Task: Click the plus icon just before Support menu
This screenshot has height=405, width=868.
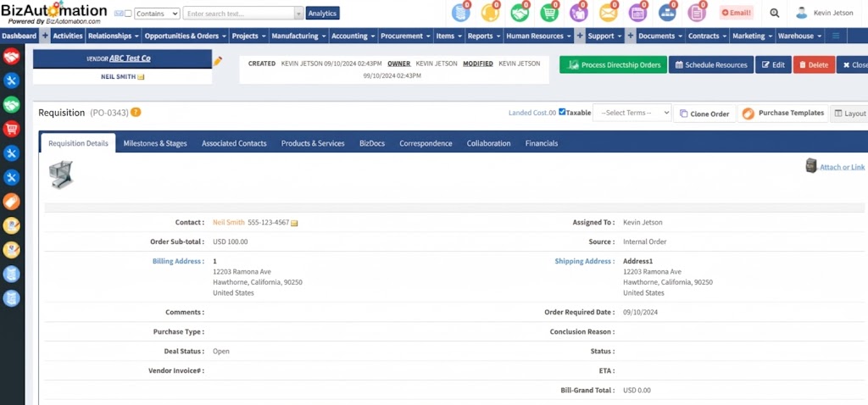Action: pyautogui.click(x=580, y=36)
